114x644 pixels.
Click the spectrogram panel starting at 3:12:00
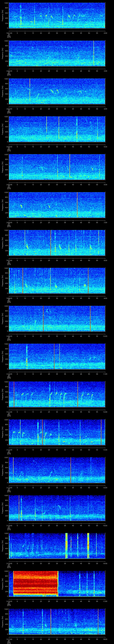pos(57,432)
